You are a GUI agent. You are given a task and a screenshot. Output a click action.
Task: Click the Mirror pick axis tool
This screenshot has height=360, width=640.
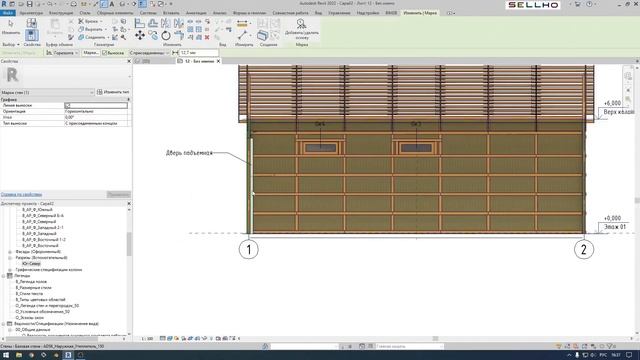point(166,23)
